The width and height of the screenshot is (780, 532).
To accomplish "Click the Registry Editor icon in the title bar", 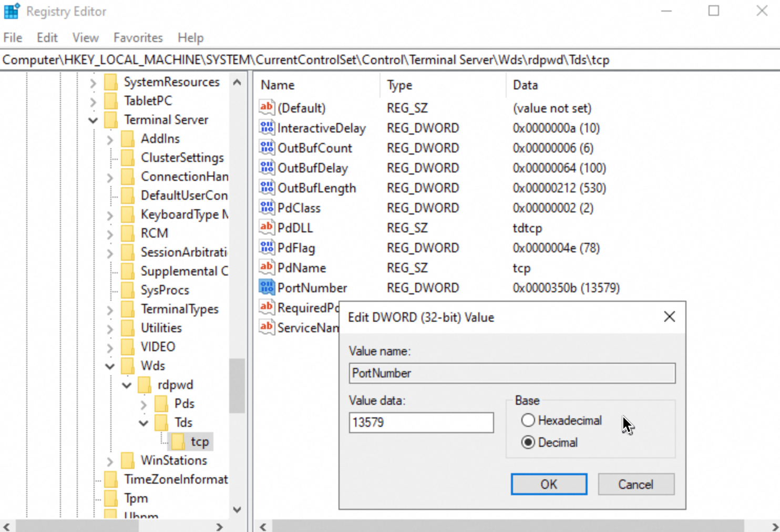I will (x=12, y=11).
